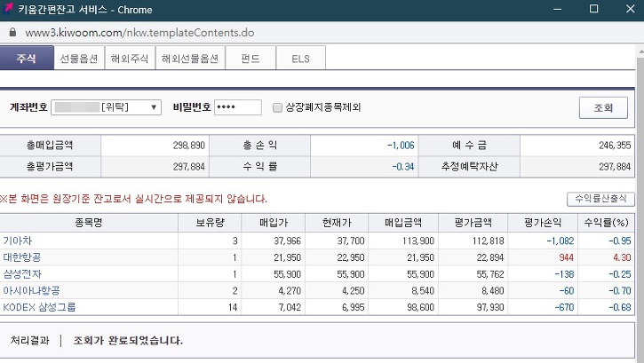Click the 총평가금액 value 297,884
This screenshot has height=363, width=644.
point(189,167)
